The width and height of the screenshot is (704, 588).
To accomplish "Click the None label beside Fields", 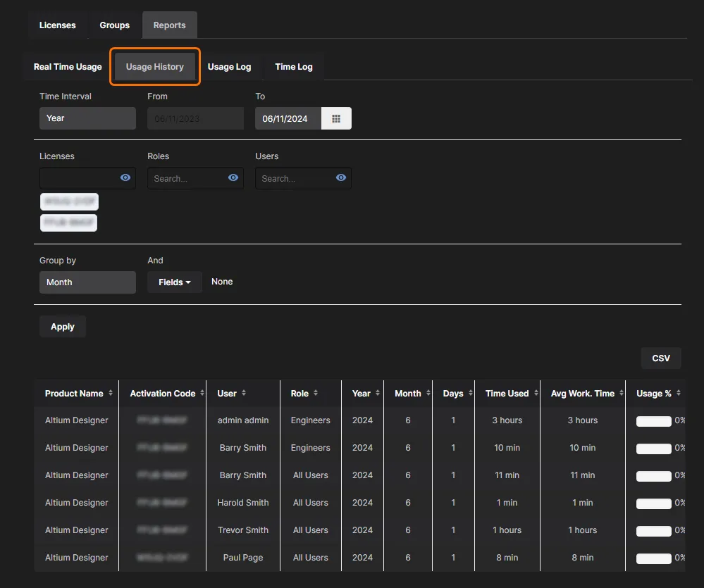I will (x=222, y=282).
